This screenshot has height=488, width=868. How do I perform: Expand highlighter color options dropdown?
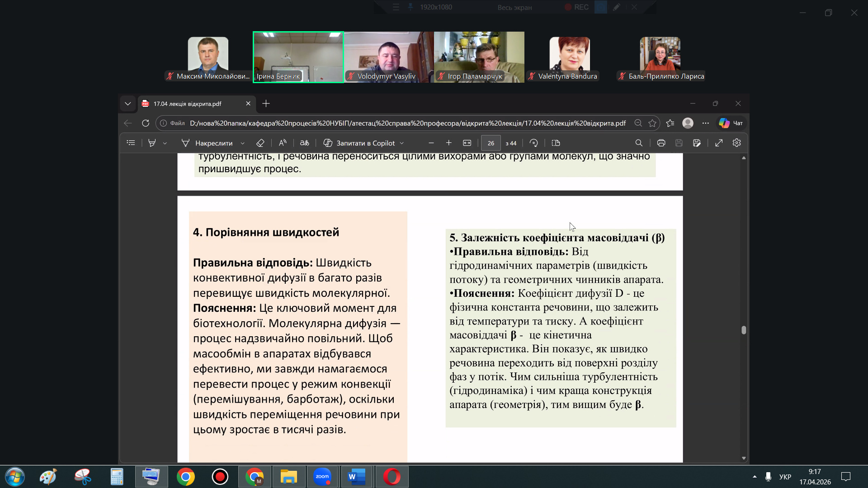coord(165,143)
